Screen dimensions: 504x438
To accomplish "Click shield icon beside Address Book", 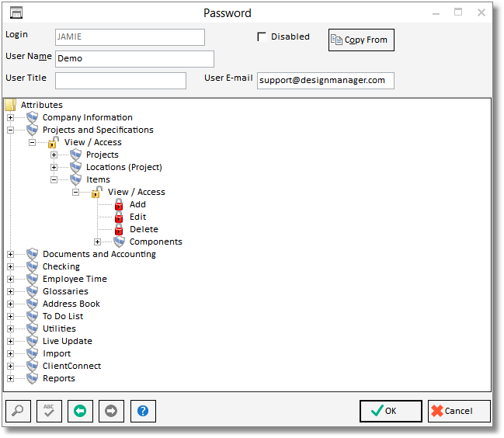I will coord(32,304).
